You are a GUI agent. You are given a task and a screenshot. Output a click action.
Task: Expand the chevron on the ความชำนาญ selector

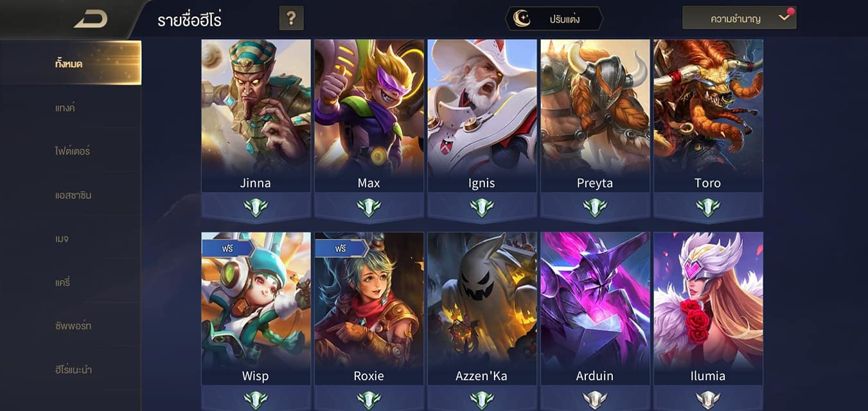click(784, 18)
